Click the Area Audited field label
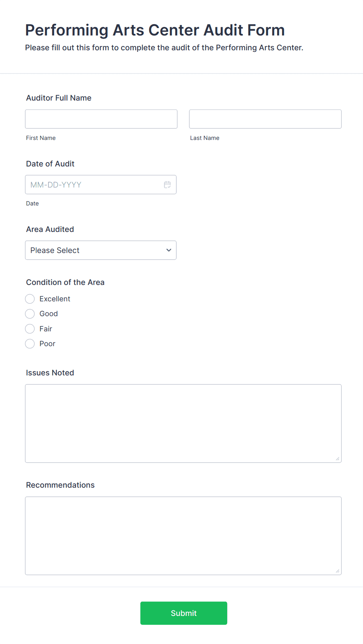 [50, 229]
